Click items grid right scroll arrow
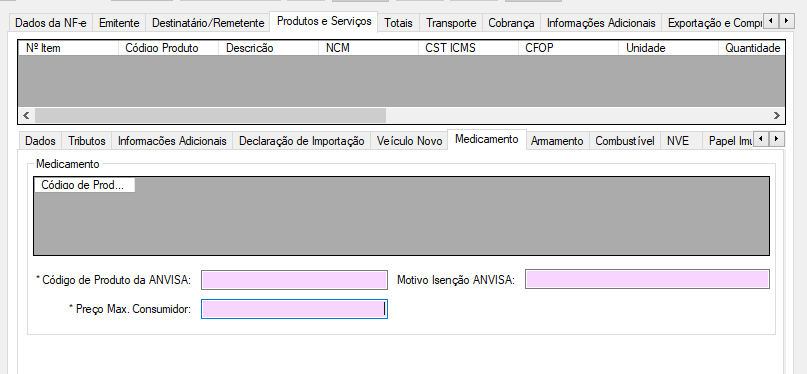This screenshot has width=807, height=374. 777,115
